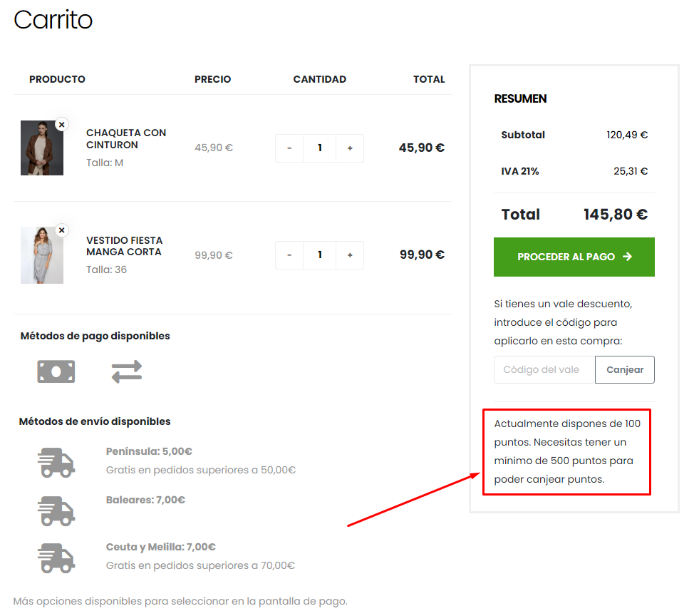Click the bank transfer arrows icon
Viewport: 694px width, 616px height.
[x=127, y=371]
